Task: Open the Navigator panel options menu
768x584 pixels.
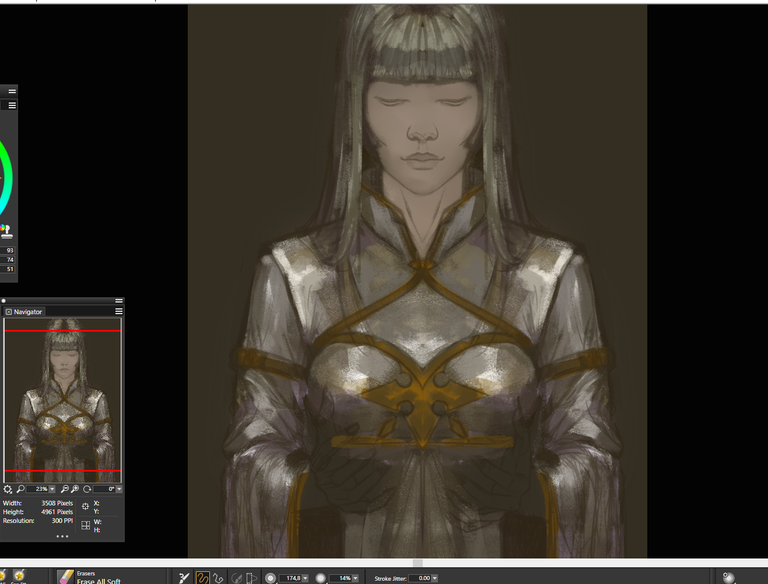Action: (x=118, y=312)
